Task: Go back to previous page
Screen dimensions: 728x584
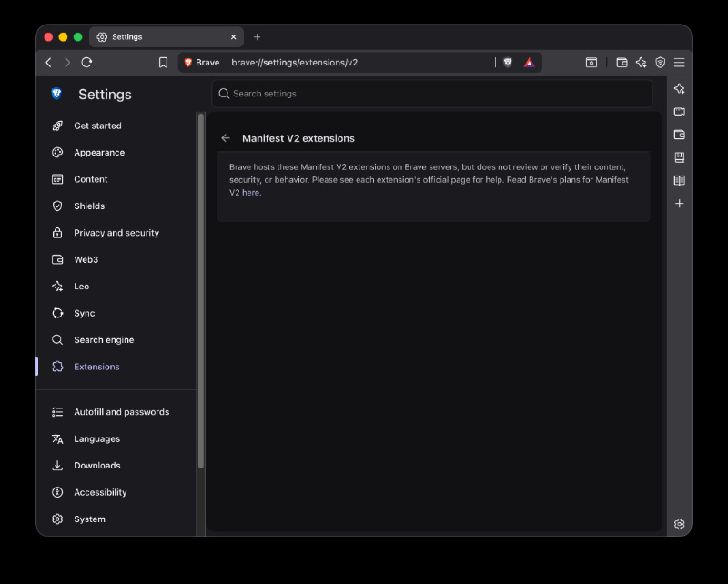Action: (x=49, y=62)
